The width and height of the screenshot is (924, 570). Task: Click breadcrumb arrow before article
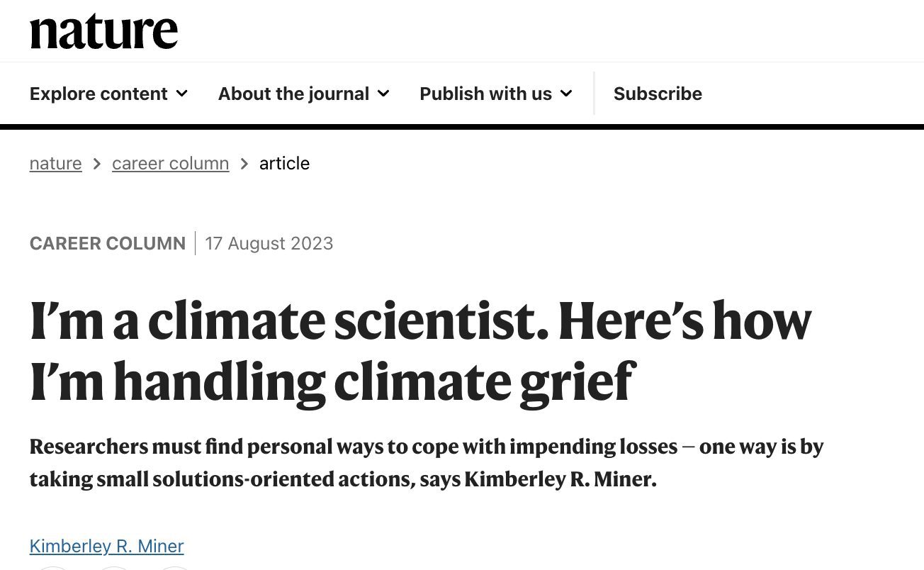244,164
